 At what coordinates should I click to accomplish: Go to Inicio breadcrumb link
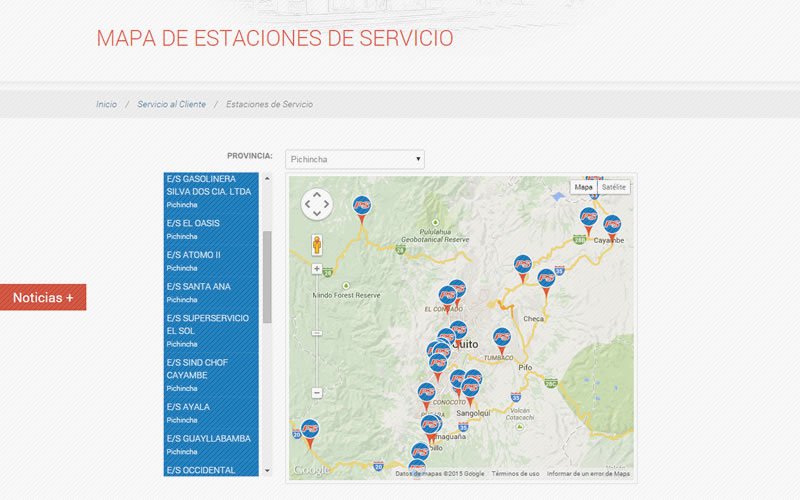click(x=106, y=104)
